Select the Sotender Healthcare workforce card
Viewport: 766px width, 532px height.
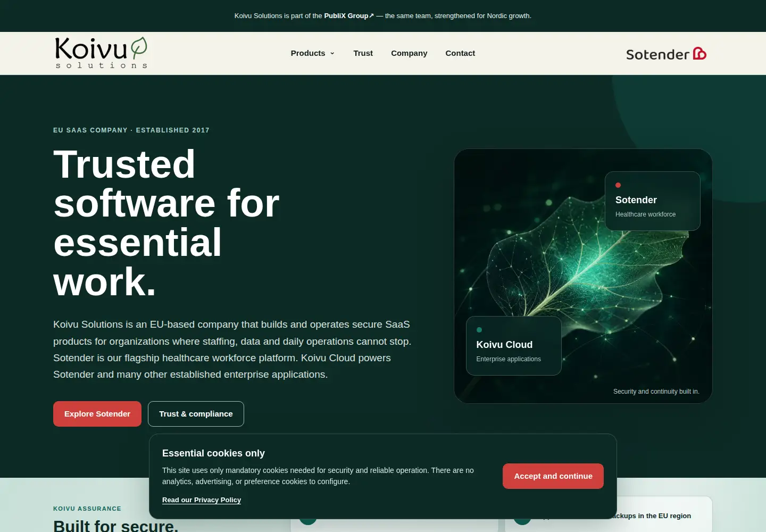pos(653,201)
